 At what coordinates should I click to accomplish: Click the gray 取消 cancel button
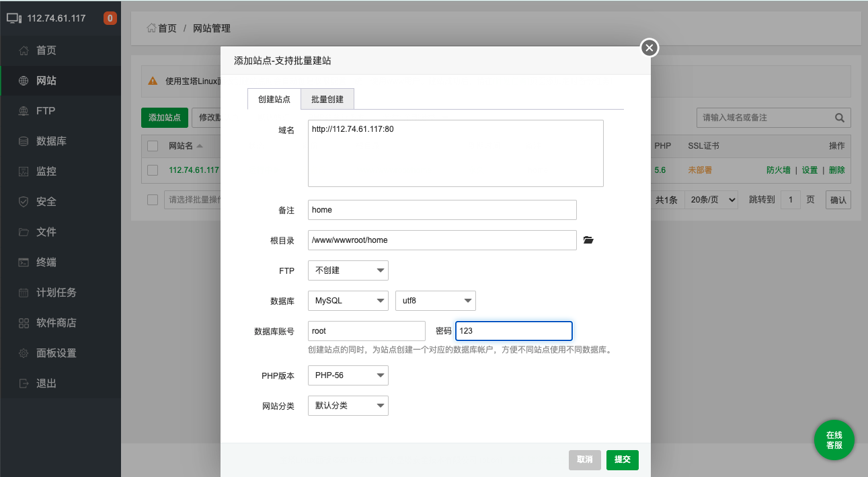(x=585, y=460)
